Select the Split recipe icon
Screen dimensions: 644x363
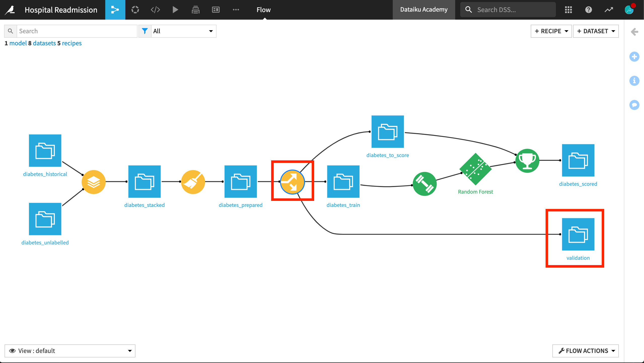coord(293,182)
